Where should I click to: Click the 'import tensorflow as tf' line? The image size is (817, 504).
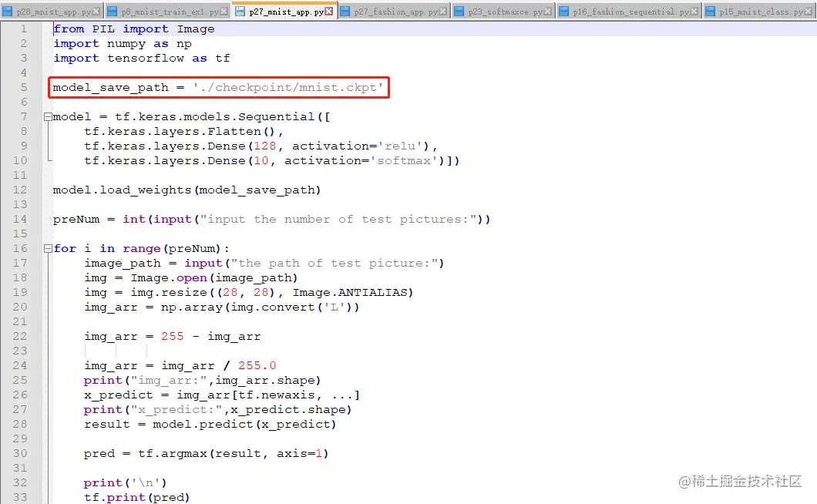click(142, 59)
